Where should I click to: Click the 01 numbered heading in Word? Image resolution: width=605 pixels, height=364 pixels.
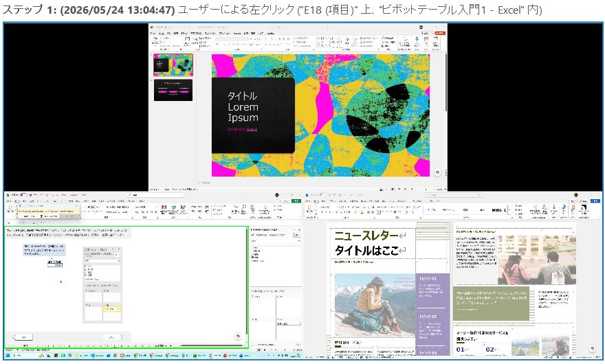tap(461, 350)
